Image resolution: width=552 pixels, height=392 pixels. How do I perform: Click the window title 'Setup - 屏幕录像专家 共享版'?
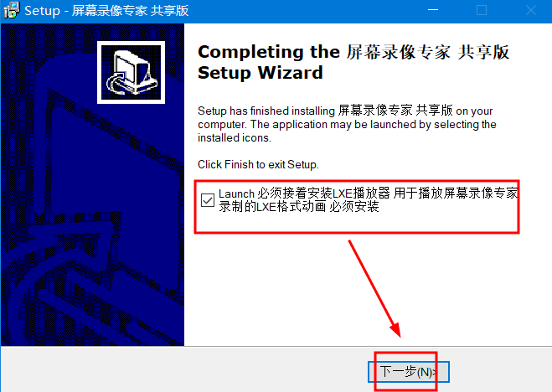[x=106, y=11]
